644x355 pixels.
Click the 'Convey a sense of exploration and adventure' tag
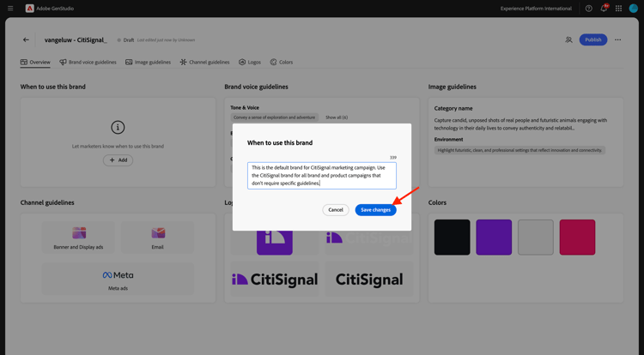click(275, 117)
